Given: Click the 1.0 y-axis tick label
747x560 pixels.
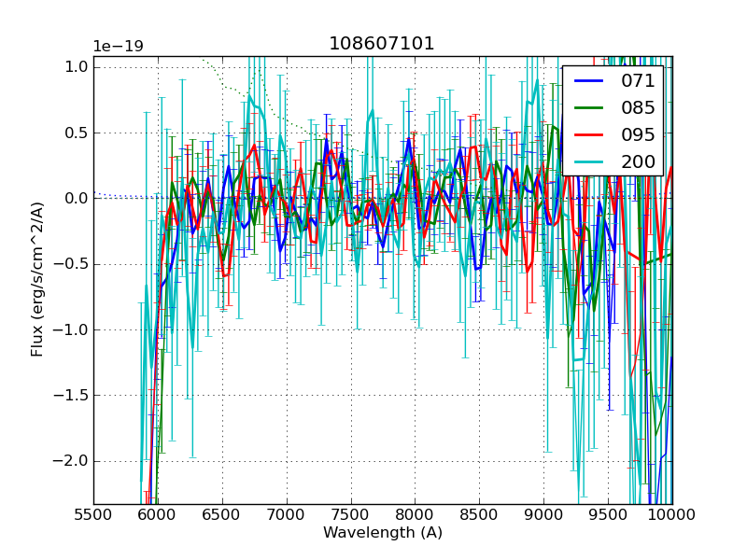Looking at the screenshot, I should click(77, 66).
